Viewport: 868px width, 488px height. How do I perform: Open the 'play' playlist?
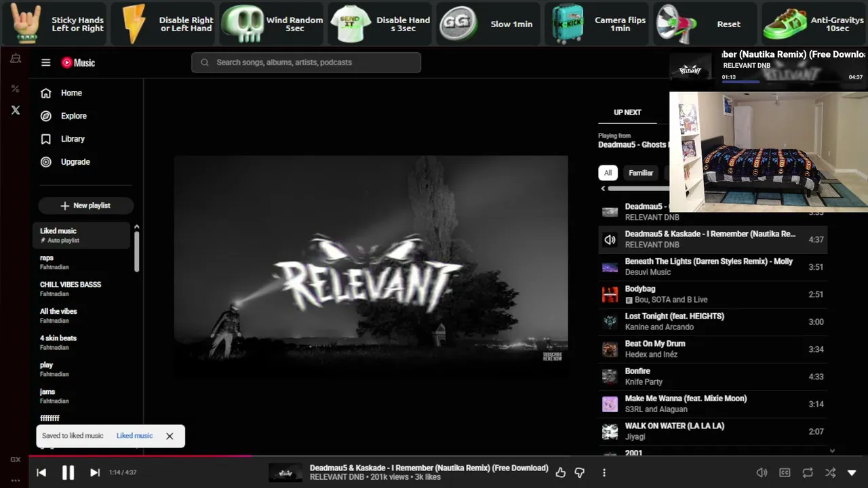81,369
